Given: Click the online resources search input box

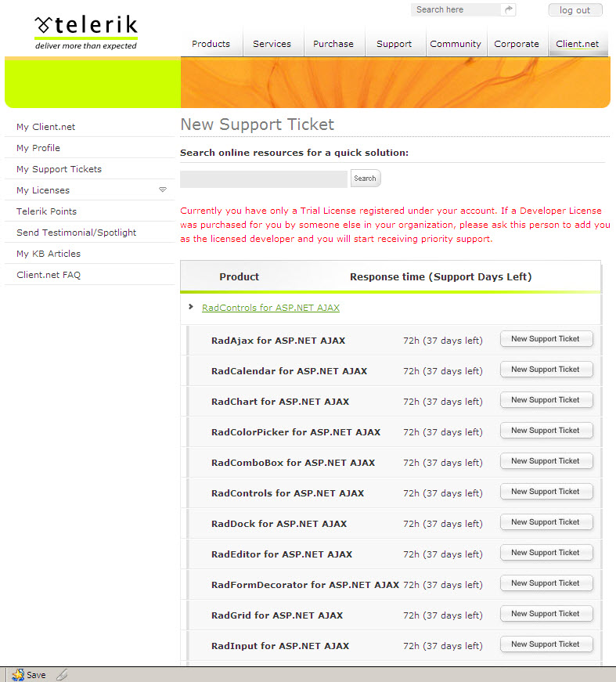Looking at the screenshot, I should (264, 179).
